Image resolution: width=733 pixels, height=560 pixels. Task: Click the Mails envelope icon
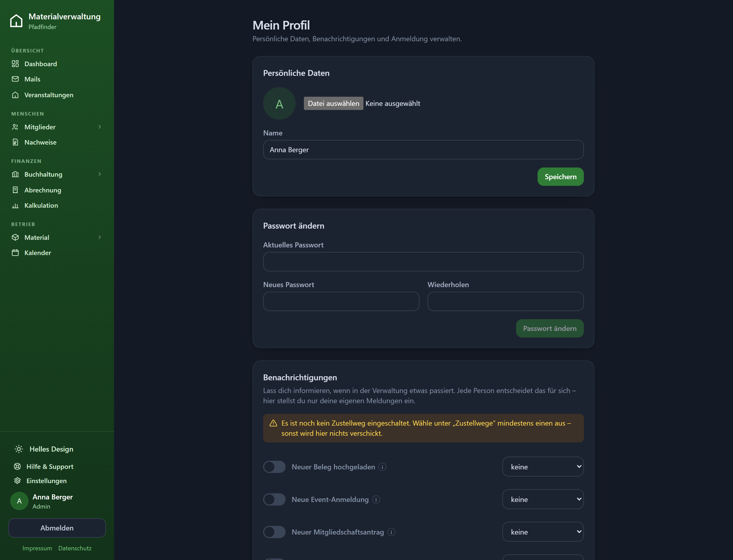[15, 79]
